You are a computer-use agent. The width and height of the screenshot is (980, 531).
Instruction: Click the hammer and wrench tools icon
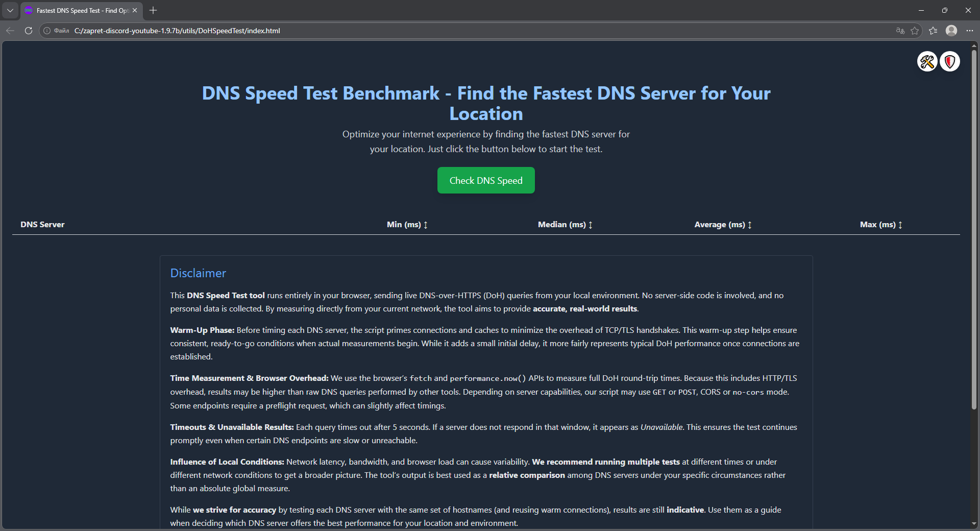(927, 62)
